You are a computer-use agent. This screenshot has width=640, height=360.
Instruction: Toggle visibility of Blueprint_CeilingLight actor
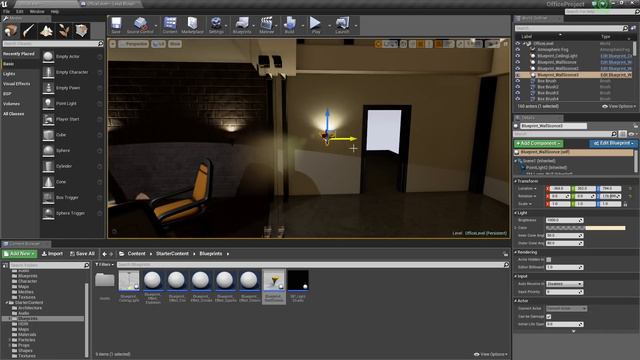(x=518, y=56)
